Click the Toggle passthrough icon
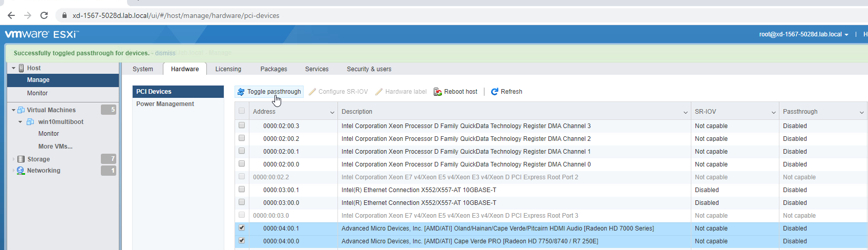This screenshot has width=868, height=250. click(241, 92)
